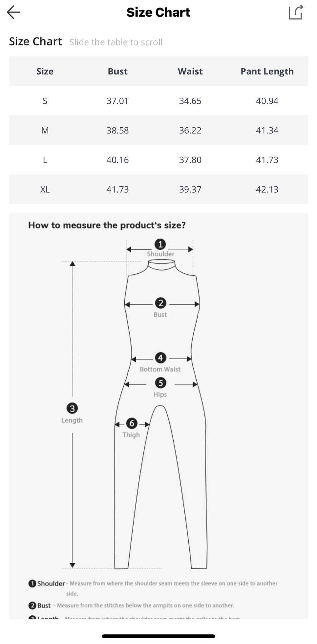The height and width of the screenshot is (644, 317).
Task: Tap the number 6 Thigh marker
Action: (132, 424)
